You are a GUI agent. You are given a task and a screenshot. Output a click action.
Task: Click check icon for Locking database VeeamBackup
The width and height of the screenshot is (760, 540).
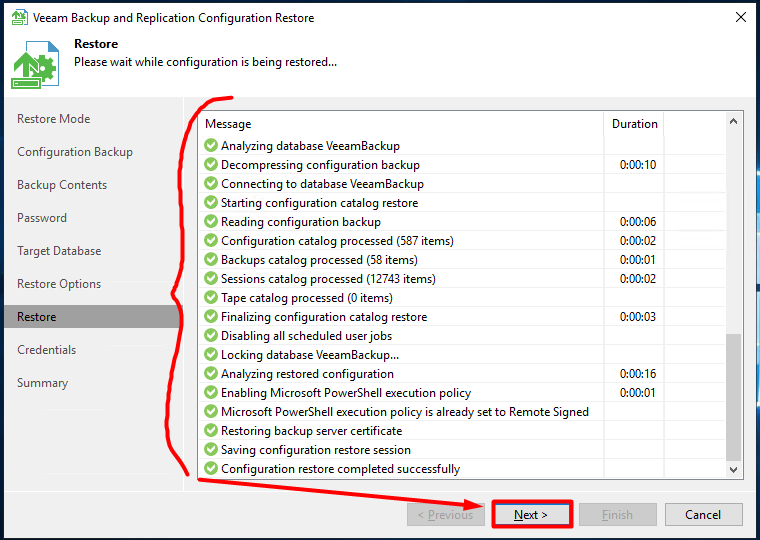coord(211,354)
